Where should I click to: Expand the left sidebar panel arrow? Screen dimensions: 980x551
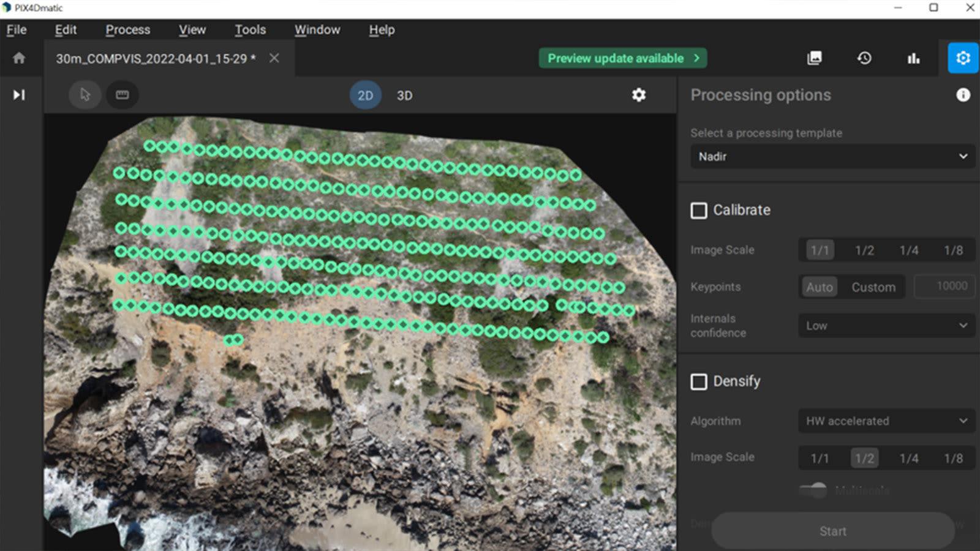pyautogui.click(x=19, y=95)
